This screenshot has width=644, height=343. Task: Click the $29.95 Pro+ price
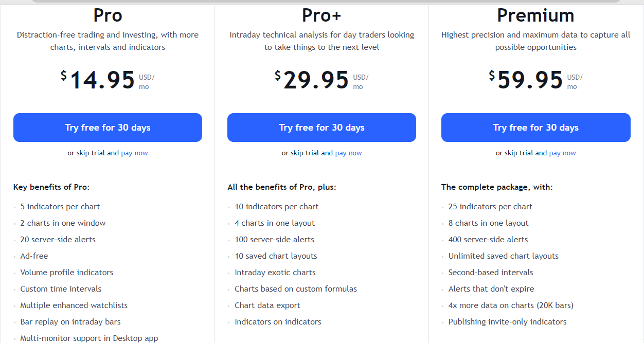tap(312, 80)
